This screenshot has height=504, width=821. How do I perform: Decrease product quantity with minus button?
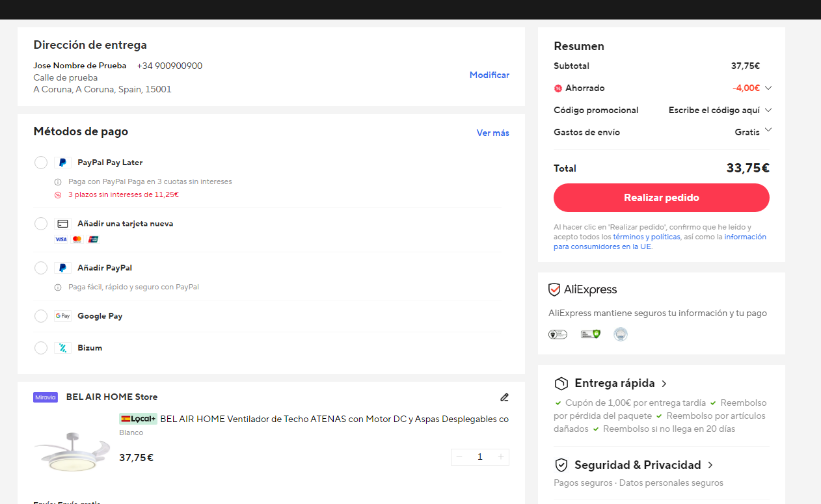tap(459, 457)
